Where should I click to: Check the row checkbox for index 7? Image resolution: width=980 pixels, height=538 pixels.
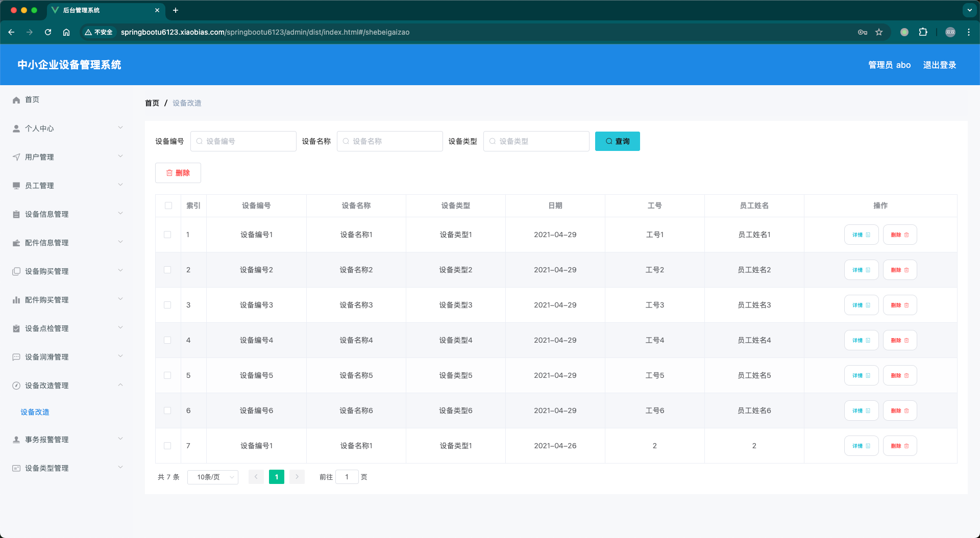(x=167, y=446)
